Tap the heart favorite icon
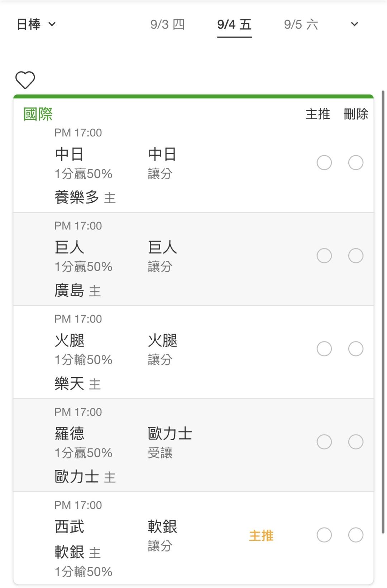 25,80
